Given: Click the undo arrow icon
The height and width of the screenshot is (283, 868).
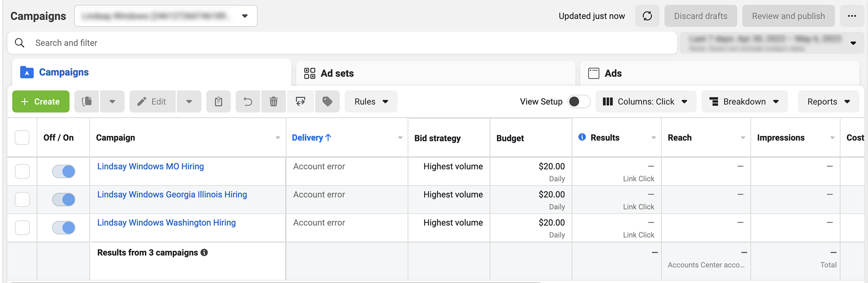Looking at the screenshot, I should coord(248,102).
